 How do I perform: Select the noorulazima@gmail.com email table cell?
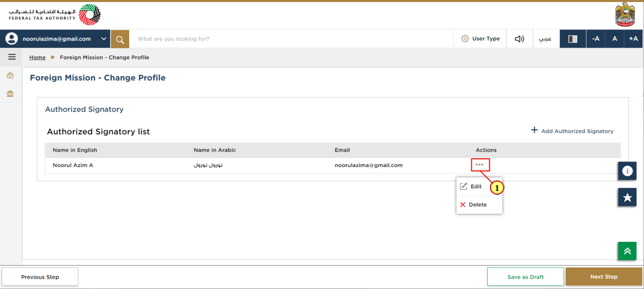tap(369, 165)
